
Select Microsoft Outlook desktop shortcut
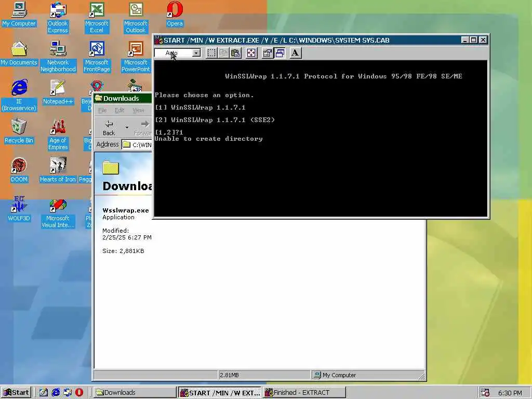pos(136,18)
